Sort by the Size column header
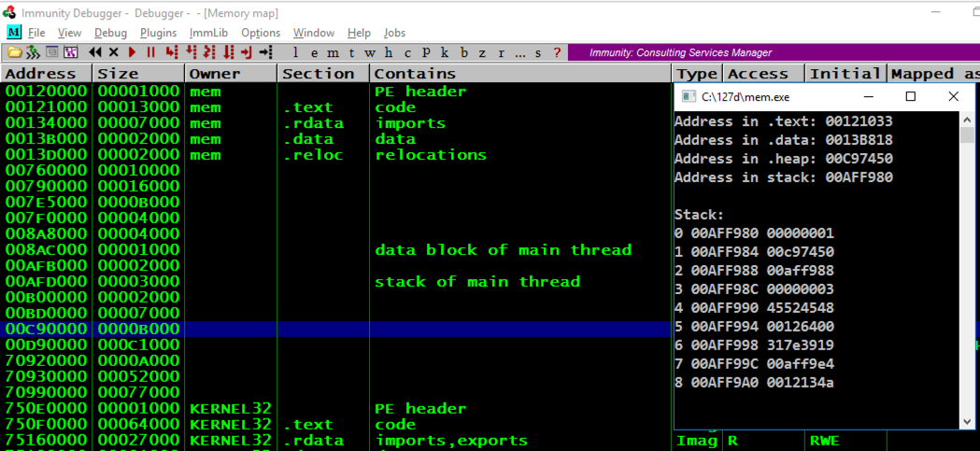Viewport: 980px width, 451px height. click(x=139, y=73)
